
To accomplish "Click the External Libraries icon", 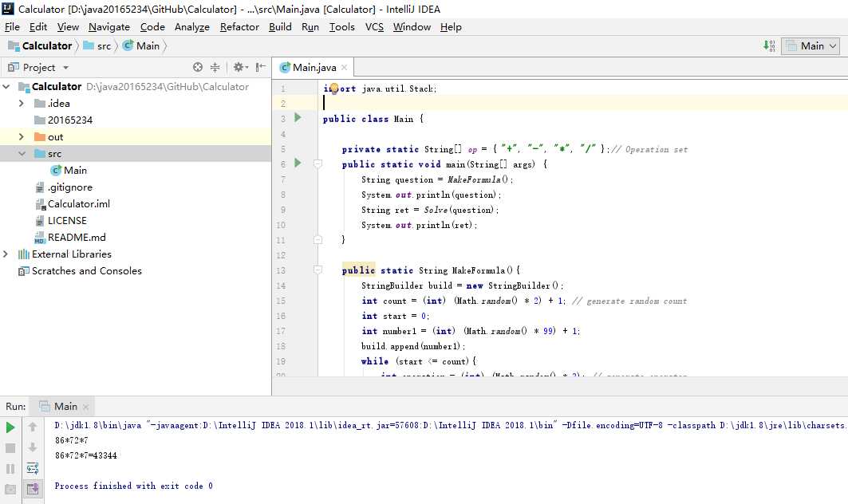I will tap(24, 254).
